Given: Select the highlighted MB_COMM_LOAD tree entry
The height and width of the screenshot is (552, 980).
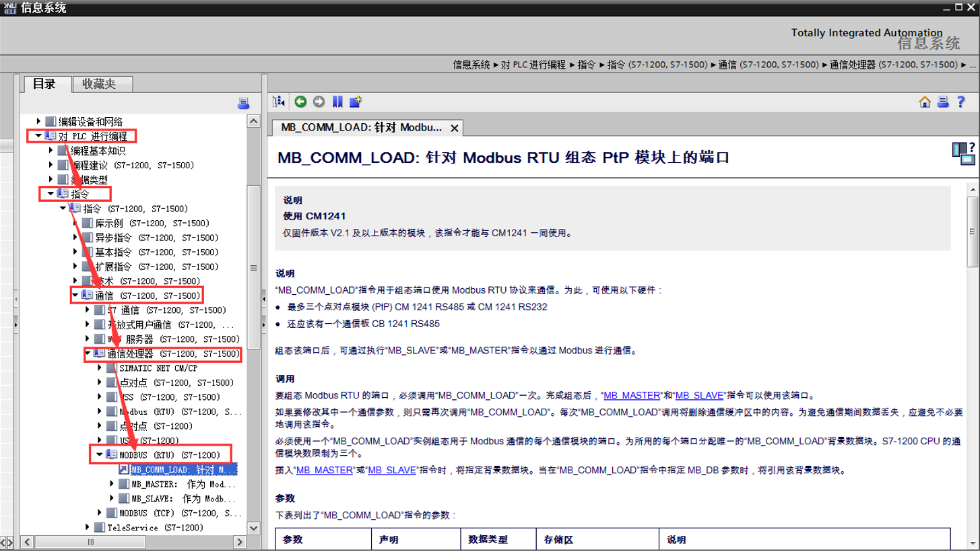Looking at the screenshot, I should 184,469.
